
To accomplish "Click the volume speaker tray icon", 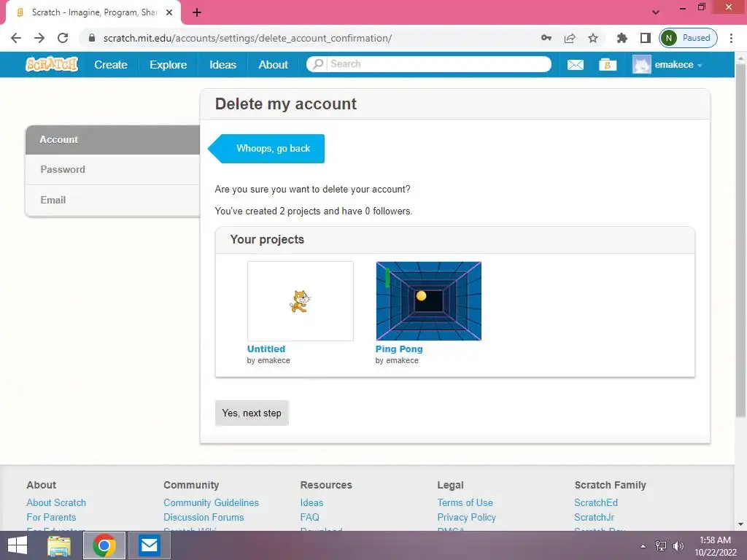I will tap(678, 546).
